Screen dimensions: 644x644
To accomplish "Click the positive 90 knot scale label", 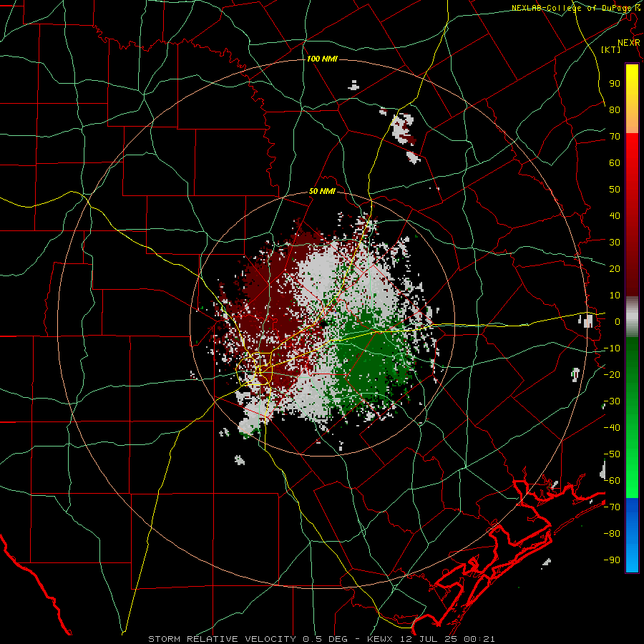I will pyautogui.click(x=615, y=84).
